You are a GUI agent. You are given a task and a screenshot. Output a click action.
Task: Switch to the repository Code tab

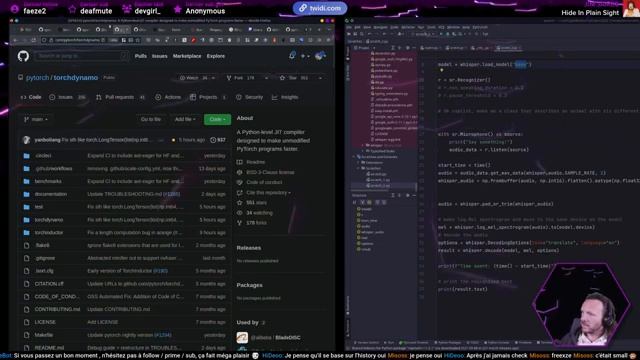(x=31, y=97)
